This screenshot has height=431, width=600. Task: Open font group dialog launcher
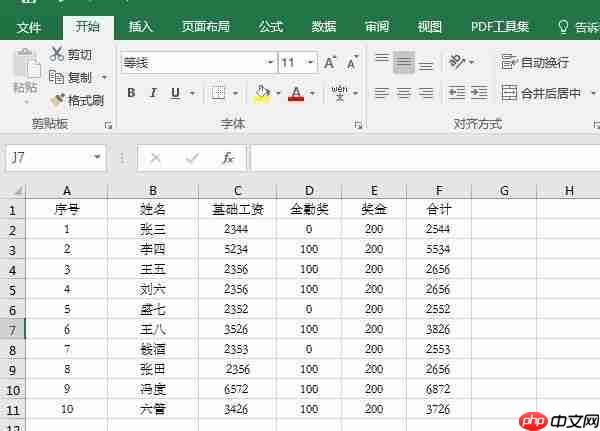358,125
